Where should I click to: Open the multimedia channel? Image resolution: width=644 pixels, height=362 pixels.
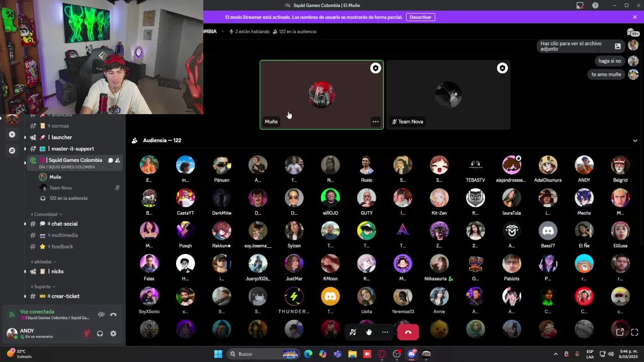pos(64,235)
